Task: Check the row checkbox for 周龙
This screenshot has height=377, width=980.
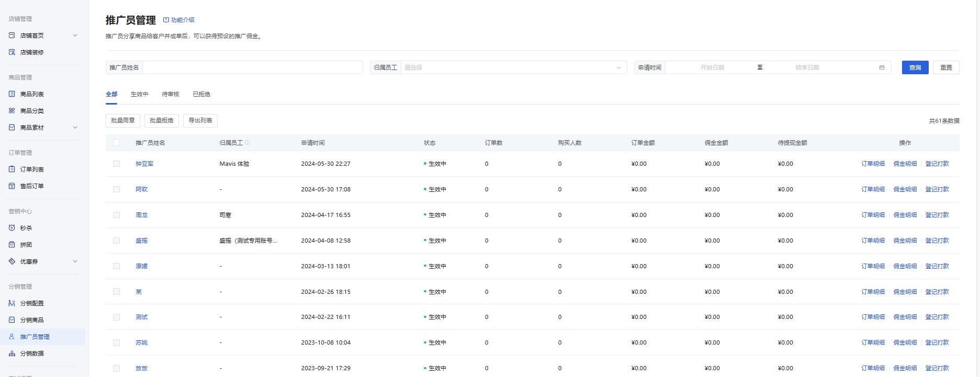Action: pos(116,215)
